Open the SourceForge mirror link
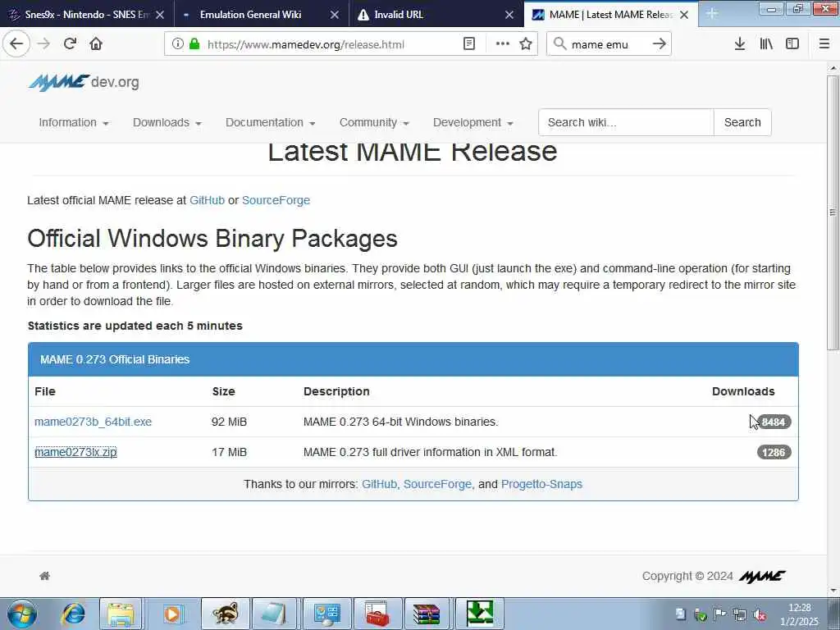840x630 pixels. point(437,484)
